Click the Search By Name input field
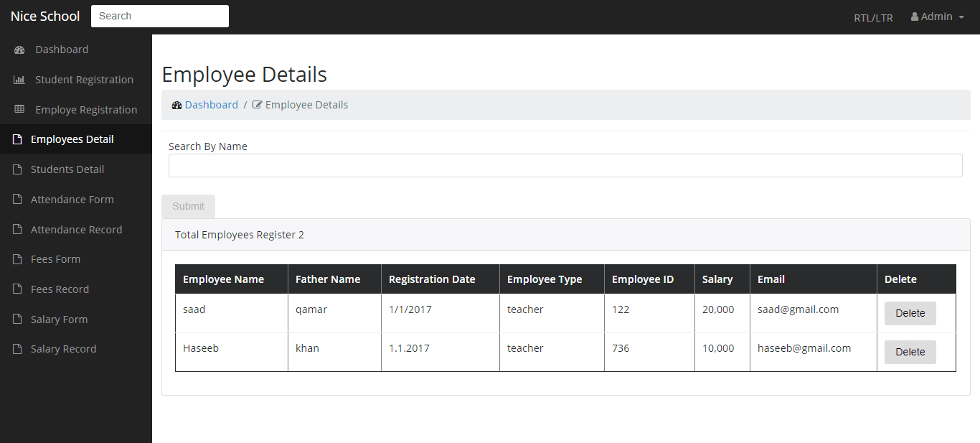The height and width of the screenshot is (443, 980). click(565, 165)
